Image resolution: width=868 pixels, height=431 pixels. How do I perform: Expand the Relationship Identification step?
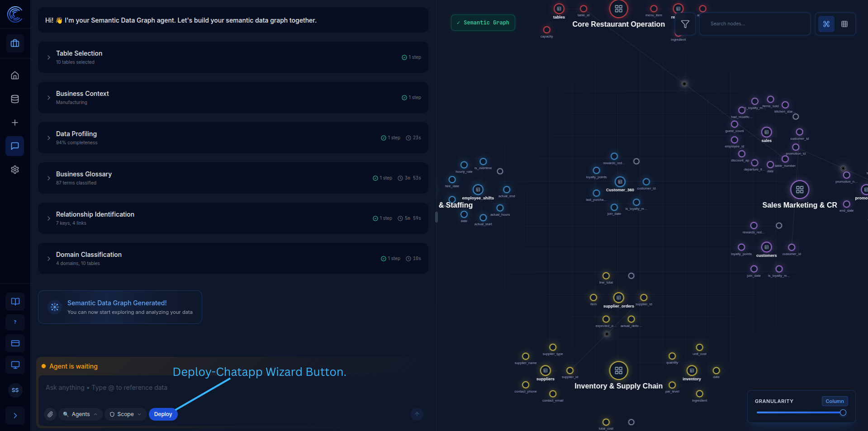[233, 218]
